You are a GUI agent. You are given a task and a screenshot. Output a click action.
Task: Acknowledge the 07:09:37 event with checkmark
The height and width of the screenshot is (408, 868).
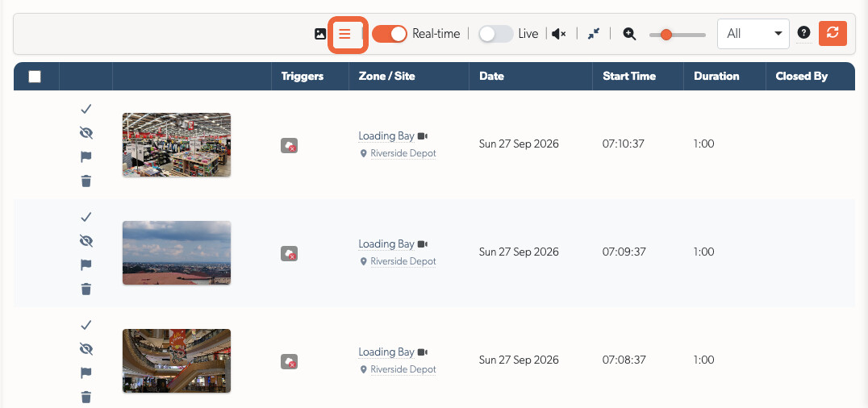(86, 216)
